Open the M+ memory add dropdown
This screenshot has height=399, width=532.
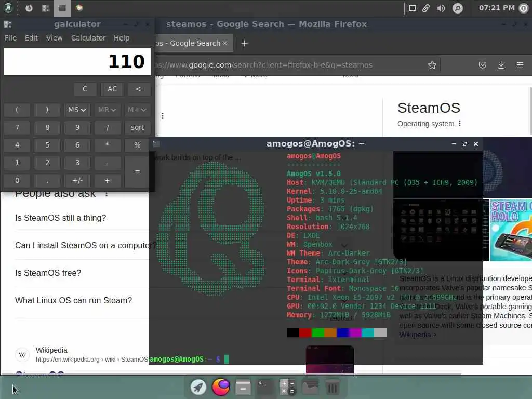click(x=137, y=110)
